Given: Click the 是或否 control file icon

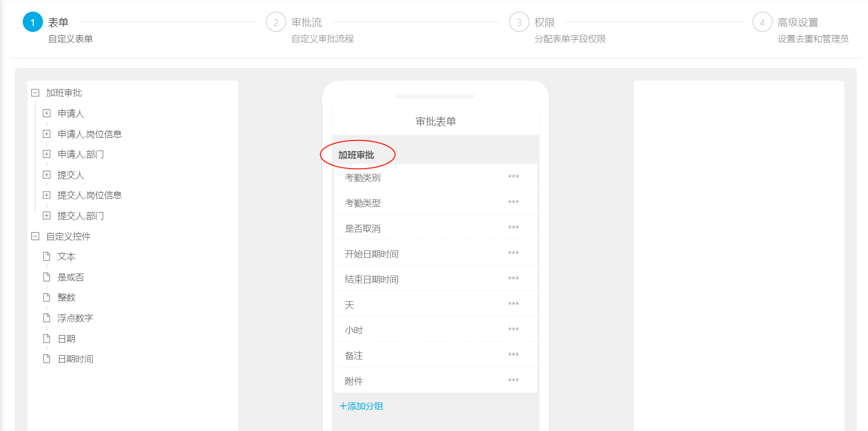Looking at the screenshot, I should (x=47, y=277).
